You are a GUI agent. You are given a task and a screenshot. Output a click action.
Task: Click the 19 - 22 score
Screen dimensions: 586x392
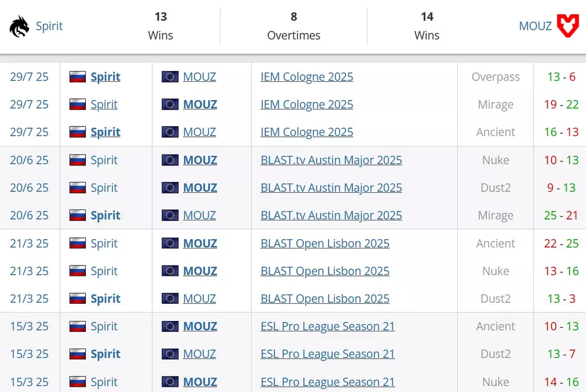pos(561,104)
